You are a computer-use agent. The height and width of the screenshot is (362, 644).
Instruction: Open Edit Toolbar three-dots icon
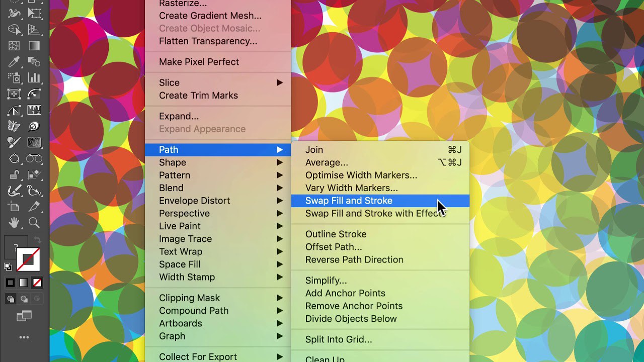pyautogui.click(x=24, y=337)
